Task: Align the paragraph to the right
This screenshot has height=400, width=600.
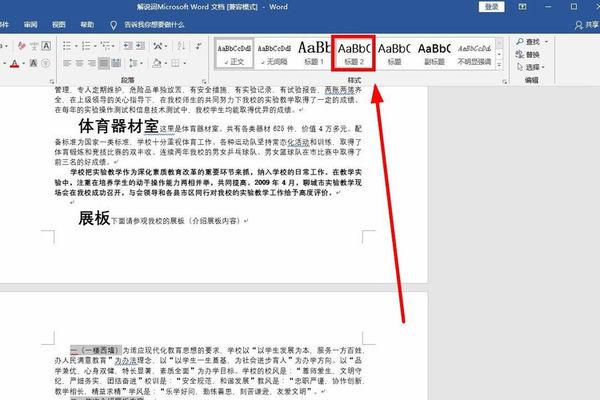Action: 91,63
